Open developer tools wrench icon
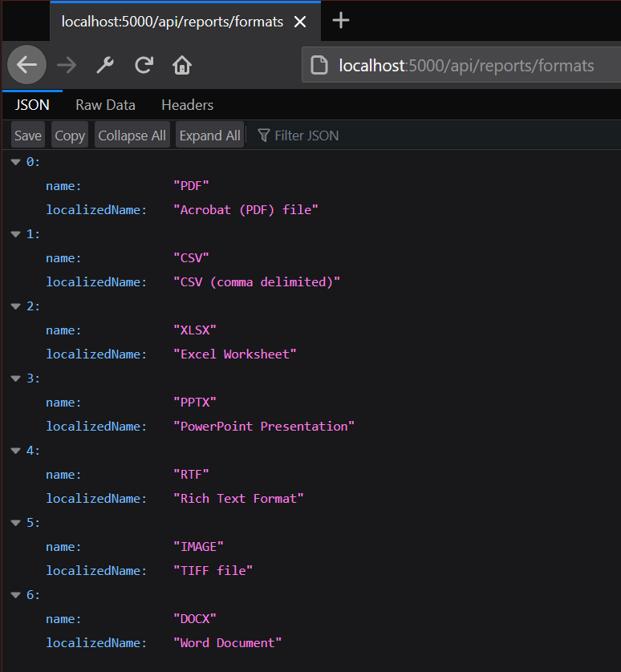 pyautogui.click(x=105, y=65)
